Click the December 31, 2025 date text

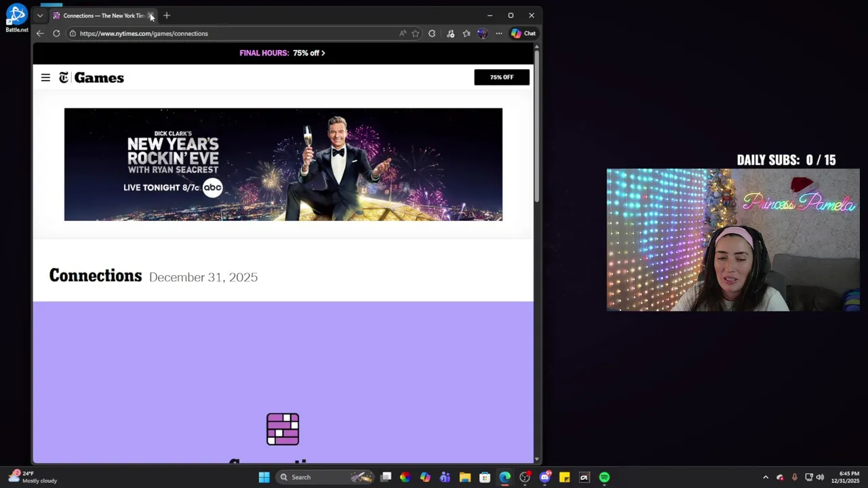point(203,277)
